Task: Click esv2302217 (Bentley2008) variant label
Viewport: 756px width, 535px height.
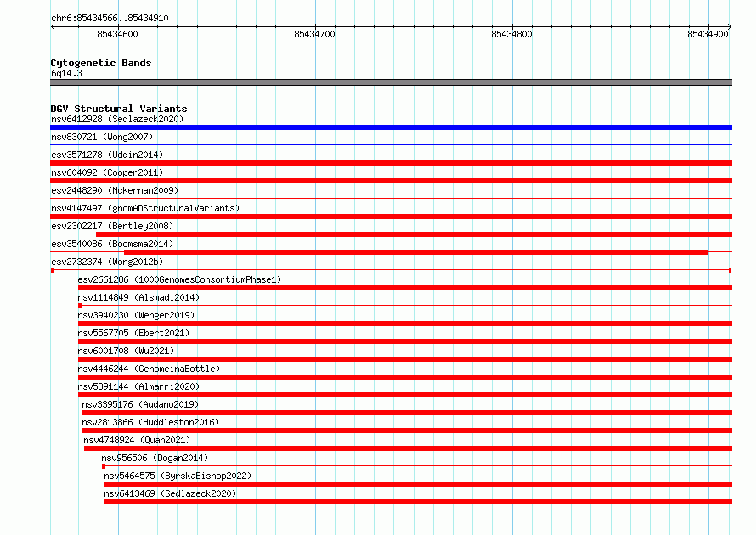Action: click(112, 226)
